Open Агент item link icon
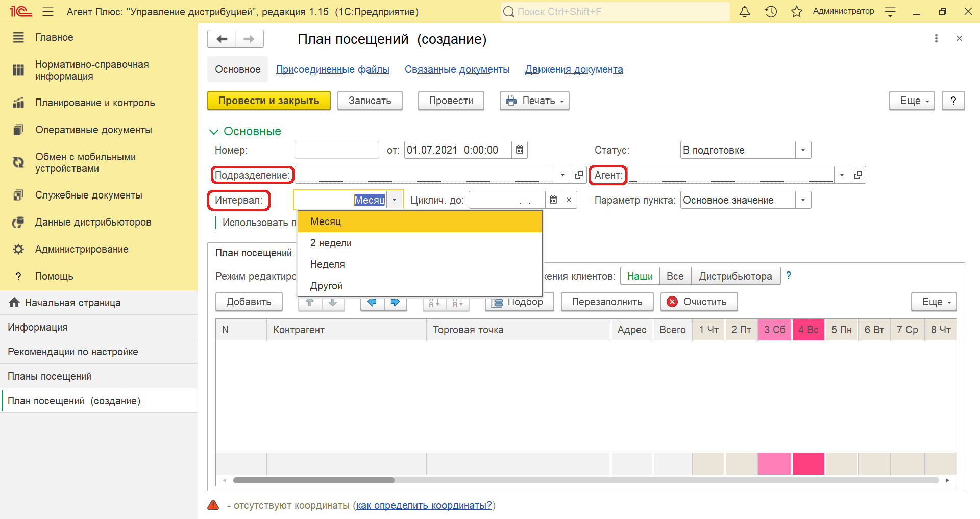The width and height of the screenshot is (980, 519). pos(858,175)
